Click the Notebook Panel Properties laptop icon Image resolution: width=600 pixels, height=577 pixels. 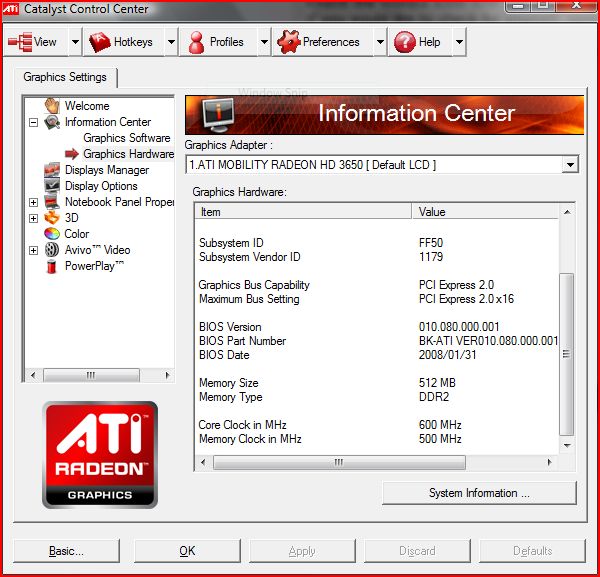(x=52, y=202)
